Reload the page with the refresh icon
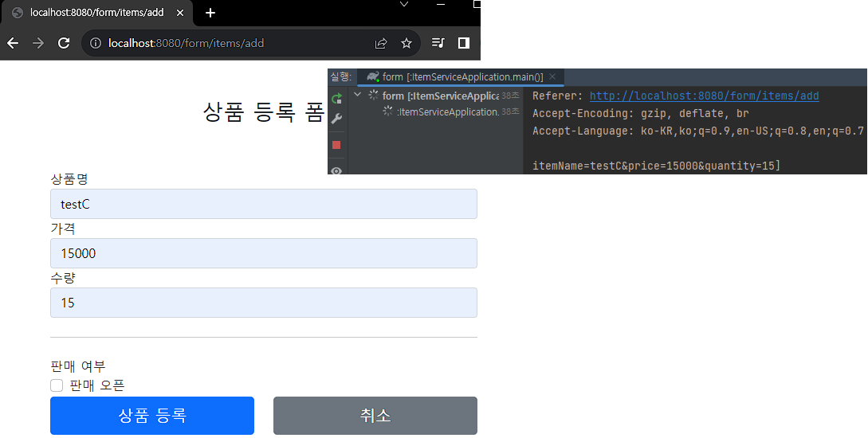Screen dimensions: 868x438 point(64,43)
